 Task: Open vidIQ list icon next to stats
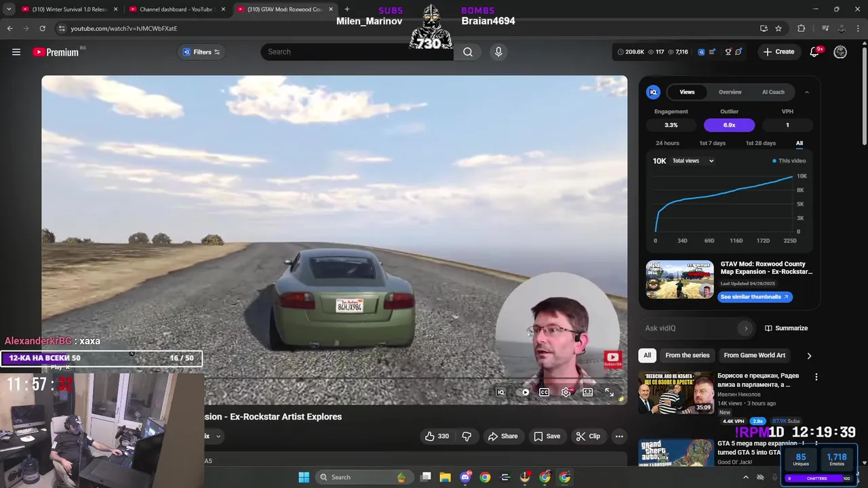712,52
